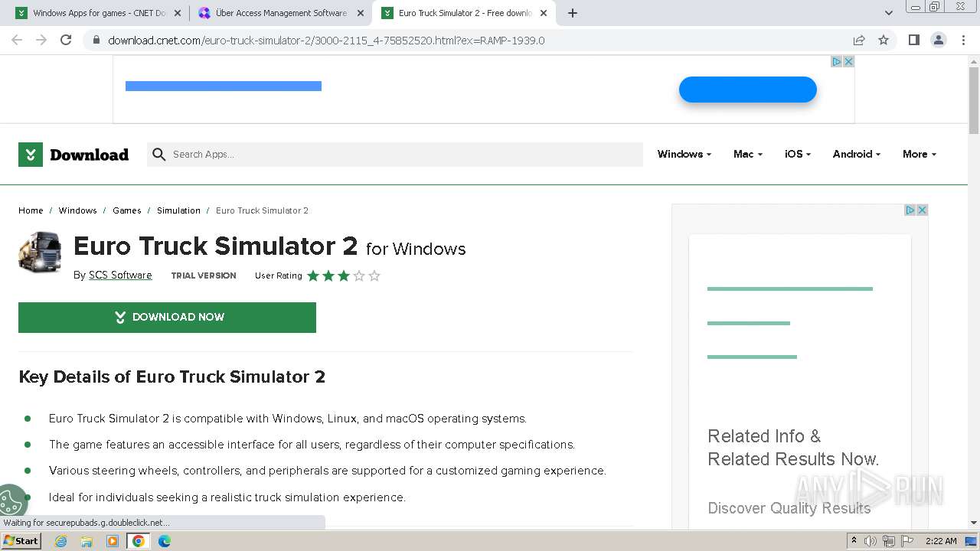Launch Internet Explorer from taskbar
The height and width of the screenshot is (551, 980).
[x=61, y=541]
